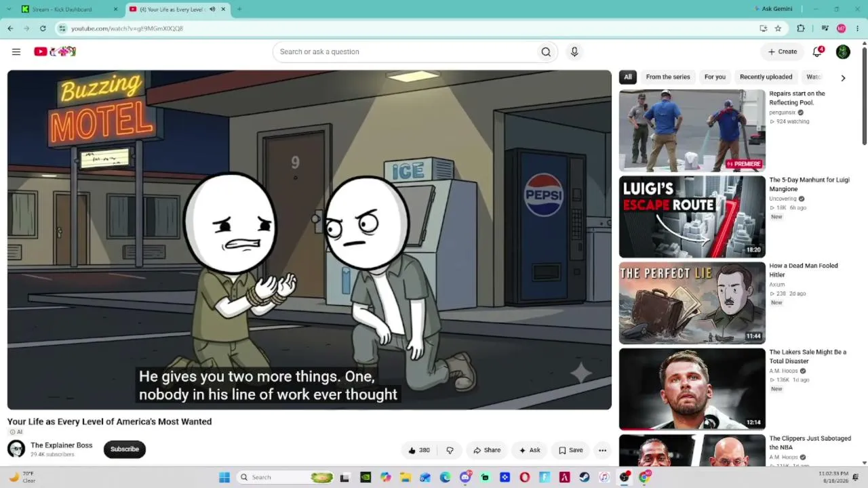Image resolution: width=868 pixels, height=488 pixels.
Task: Click the Share button
Action: click(x=487, y=450)
